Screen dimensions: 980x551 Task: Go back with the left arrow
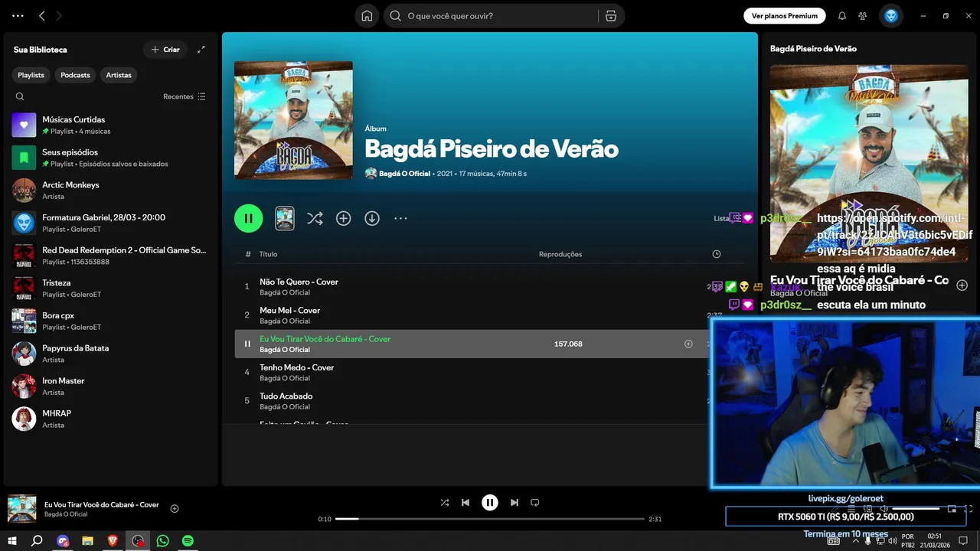coord(42,15)
